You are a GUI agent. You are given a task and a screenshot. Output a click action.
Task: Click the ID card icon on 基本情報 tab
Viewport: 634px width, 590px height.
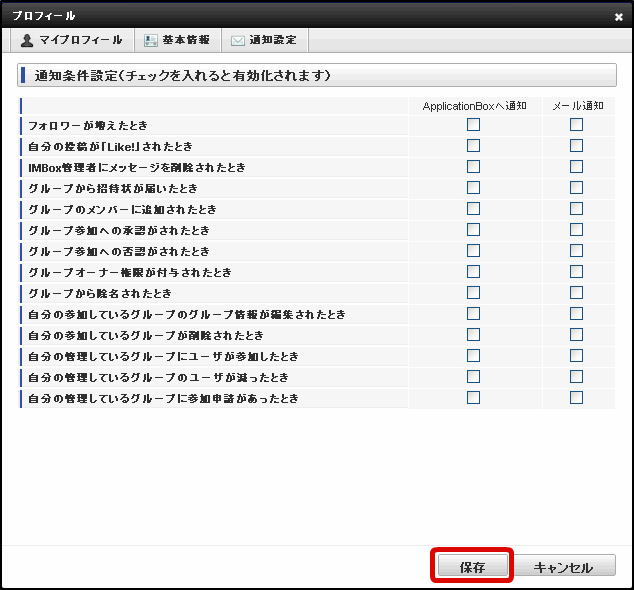tap(151, 40)
